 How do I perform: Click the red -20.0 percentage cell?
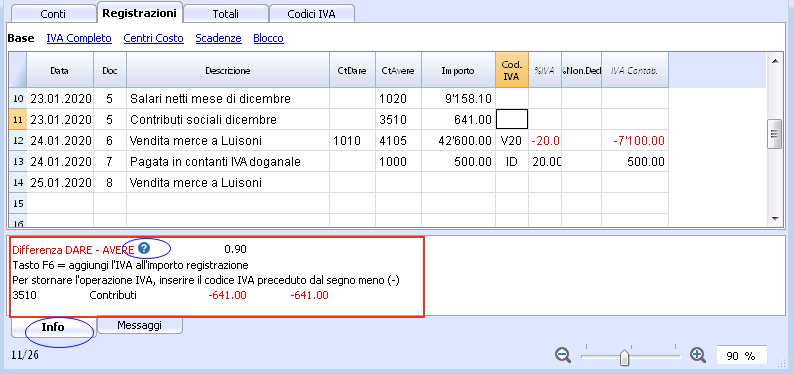point(545,141)
